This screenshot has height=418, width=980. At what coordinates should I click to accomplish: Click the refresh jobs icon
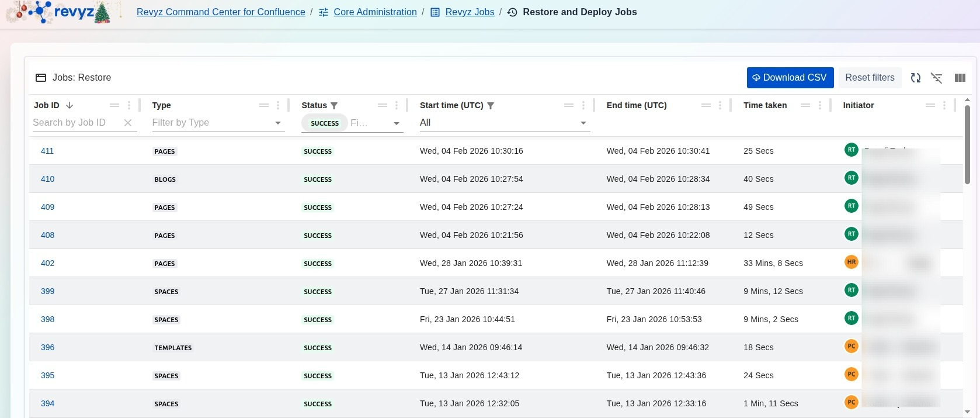pyautogui.click(x=915, y=78)
